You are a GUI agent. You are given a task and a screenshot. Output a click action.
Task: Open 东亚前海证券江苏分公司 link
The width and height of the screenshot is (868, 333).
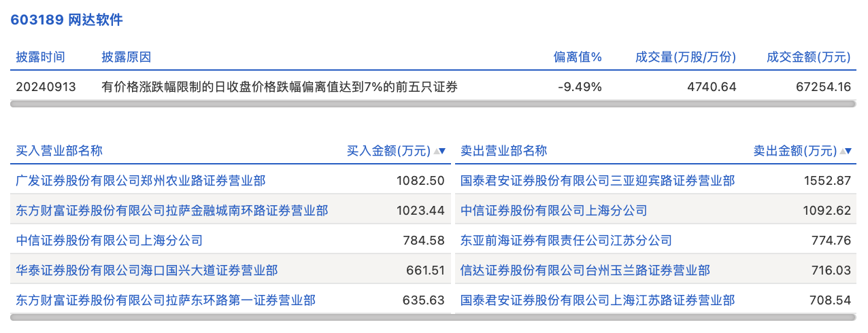pyautogui.click(x=566, y=241)
